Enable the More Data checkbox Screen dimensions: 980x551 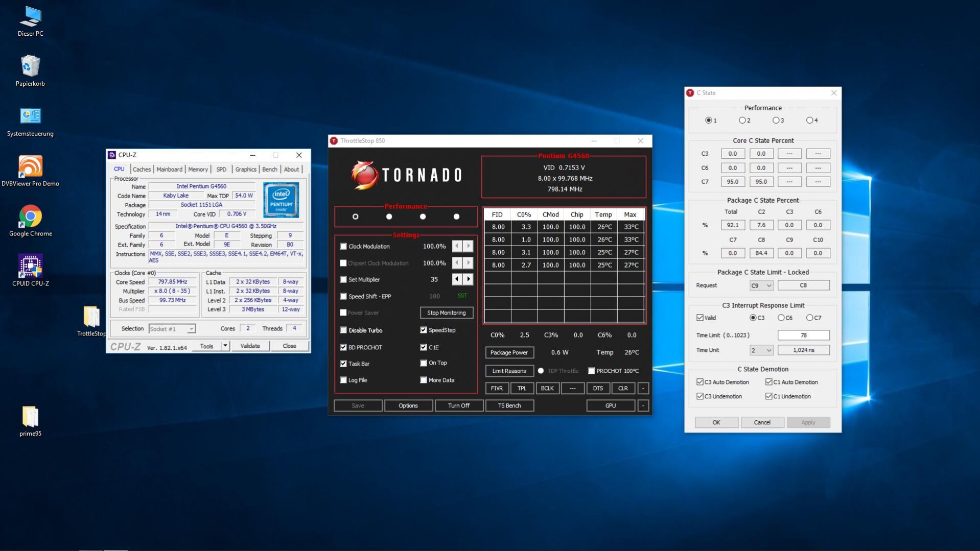[x=424, y=380]
